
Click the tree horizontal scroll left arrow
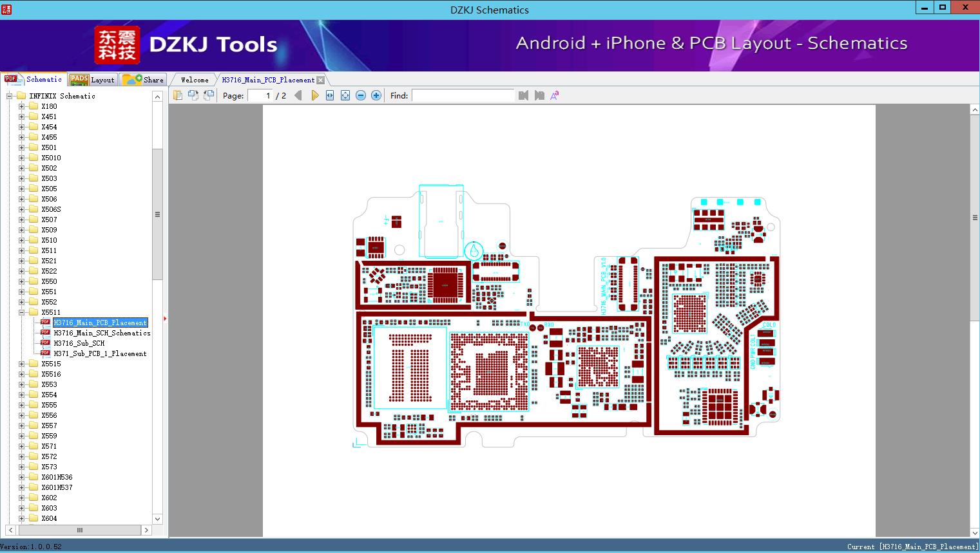pos(11,530)
